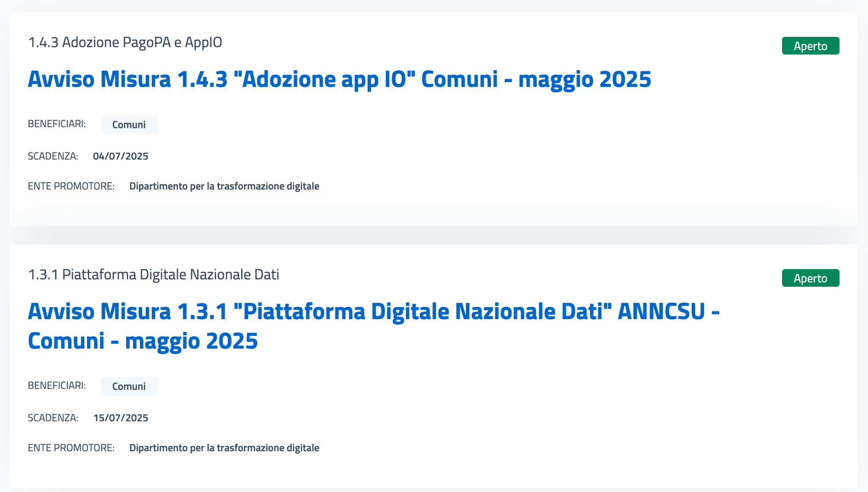Click the deadline date 04/07/2025

[120, 156]
